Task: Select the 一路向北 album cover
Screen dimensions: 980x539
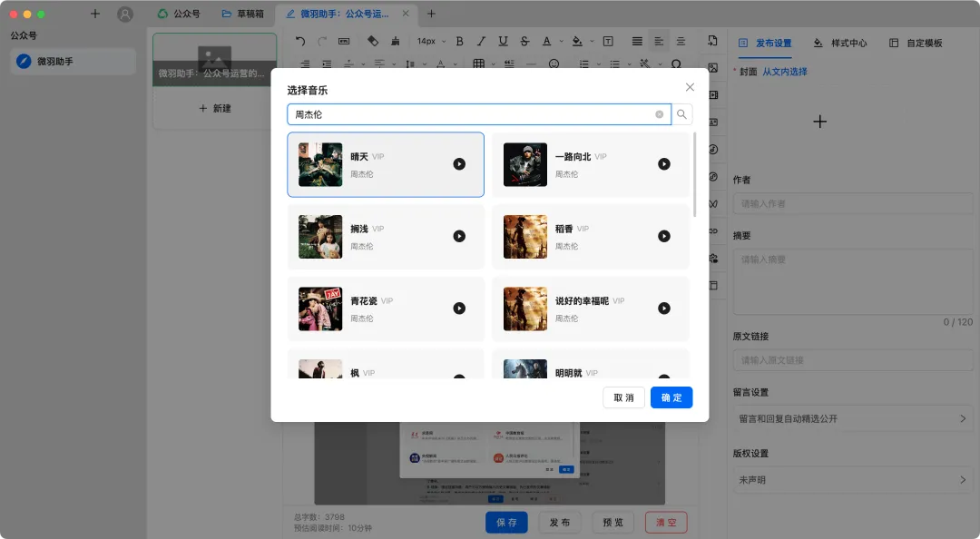Action: click(x=525, y=164)
